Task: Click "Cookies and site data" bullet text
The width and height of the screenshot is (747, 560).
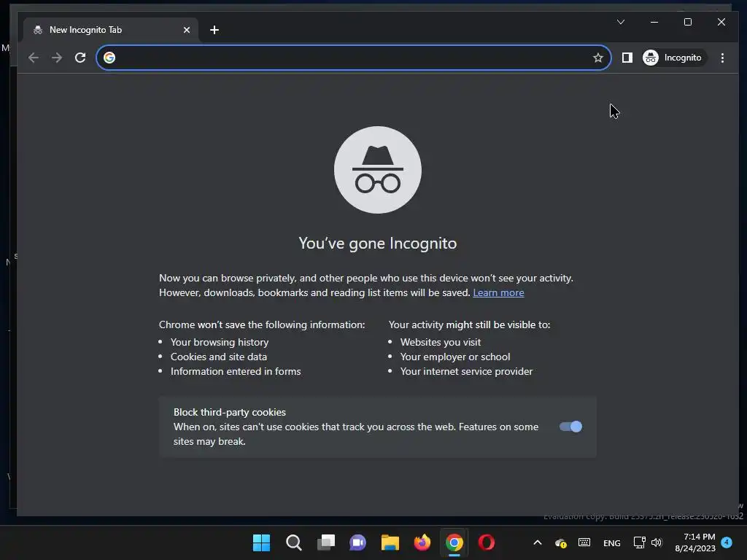Action: coord(219,357)
